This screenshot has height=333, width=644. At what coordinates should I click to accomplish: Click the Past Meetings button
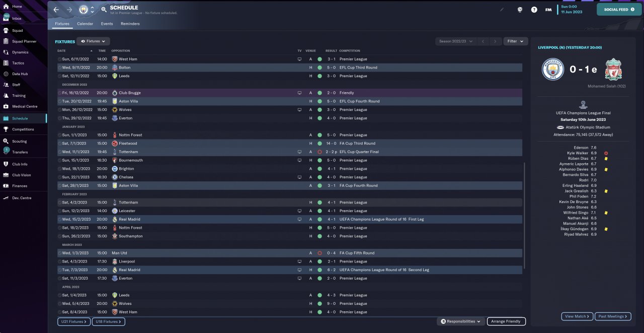[613, 316]
